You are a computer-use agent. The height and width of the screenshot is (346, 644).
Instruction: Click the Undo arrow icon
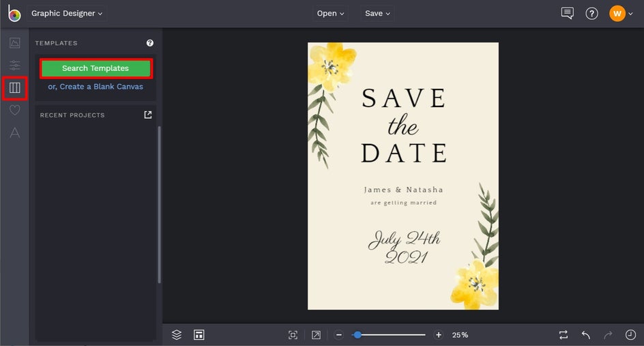click(585, 334)
